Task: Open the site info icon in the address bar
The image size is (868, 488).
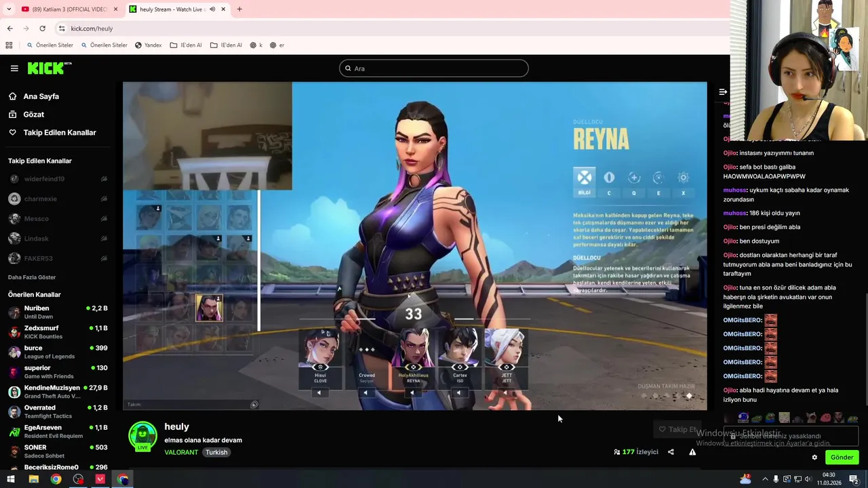Action: [62, 28]
